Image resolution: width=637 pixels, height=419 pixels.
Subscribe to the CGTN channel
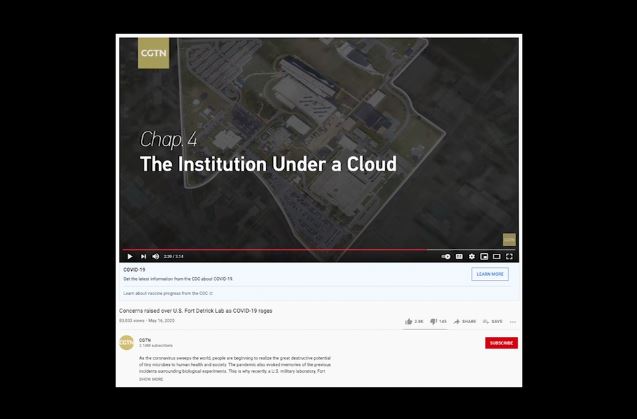(x=501, y=343)
